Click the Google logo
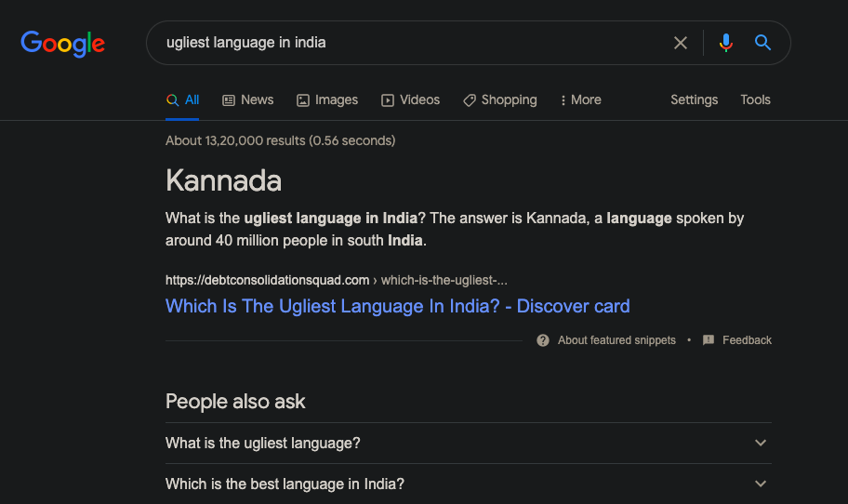The height and width of the screenshot is (504, 848). 62,44
